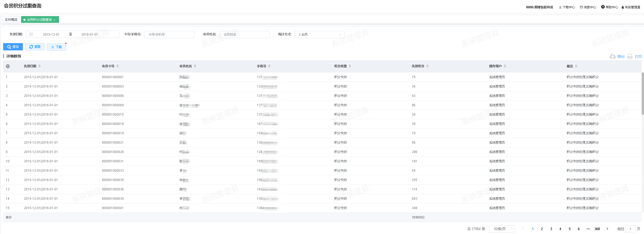Switch to the 实时概览 tab
This screenshot has width=644, height=234.
pos(11,20)
